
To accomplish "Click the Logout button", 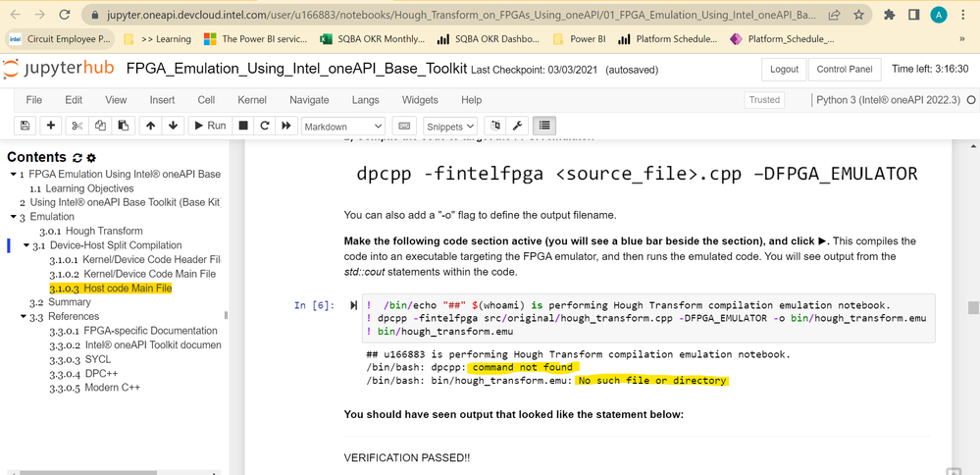I will tap(784, 70).
